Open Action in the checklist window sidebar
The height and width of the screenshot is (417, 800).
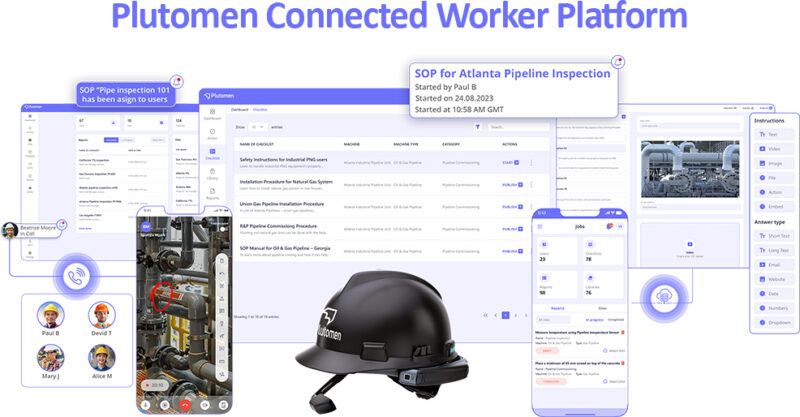click(212, 134)
